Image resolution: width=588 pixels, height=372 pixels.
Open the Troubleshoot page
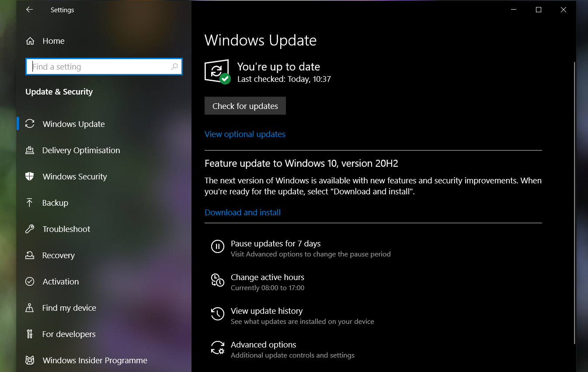[x=104, y=229]
